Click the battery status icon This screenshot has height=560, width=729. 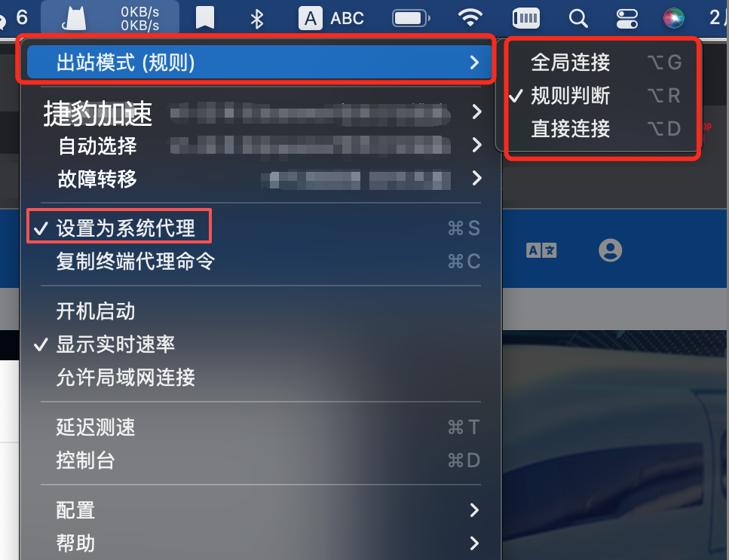point(411,18)
